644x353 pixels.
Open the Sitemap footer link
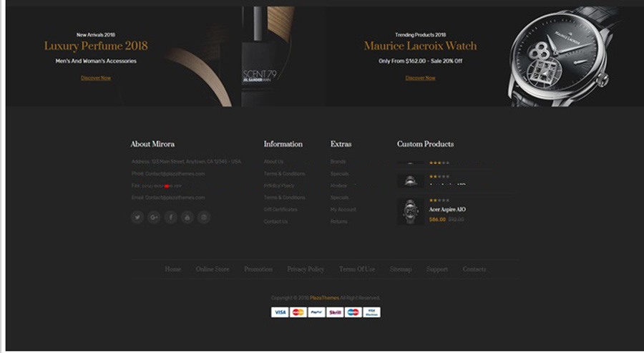(x=401, y=269)
